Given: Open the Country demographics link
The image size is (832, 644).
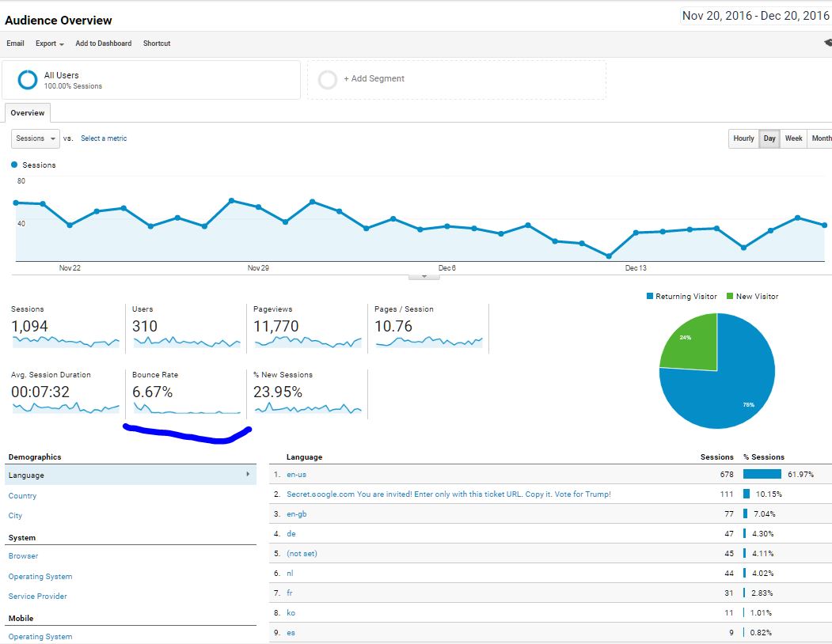Looking at the screenshot, I should [x=22, y=496].
